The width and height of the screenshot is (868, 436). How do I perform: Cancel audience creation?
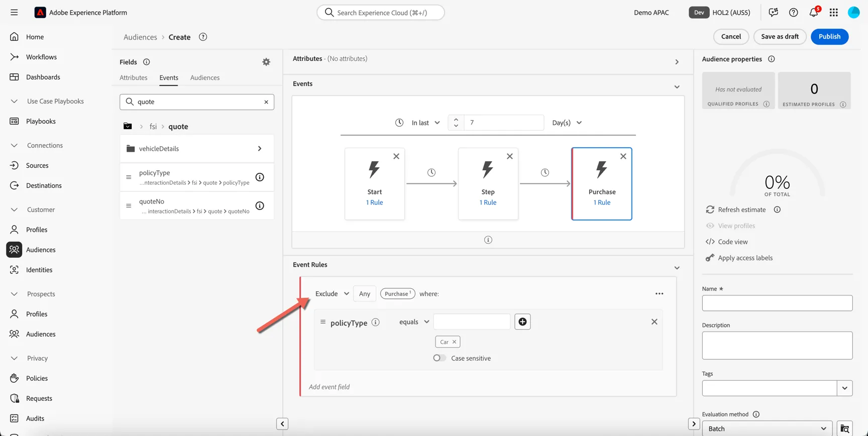click(731, 37)
